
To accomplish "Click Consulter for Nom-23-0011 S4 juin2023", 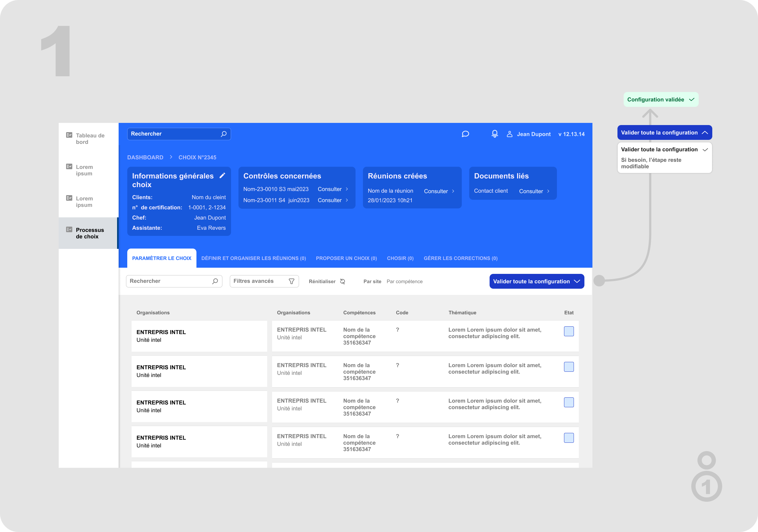I will pos(330,200).
